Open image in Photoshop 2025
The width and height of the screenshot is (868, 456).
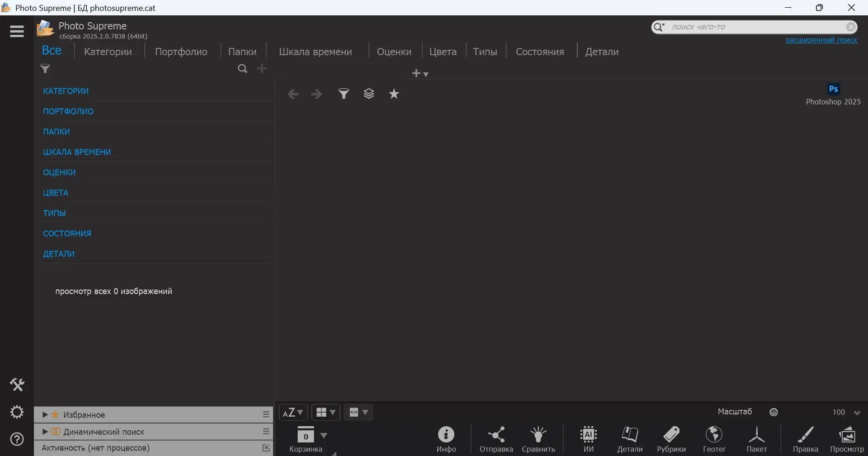point(834,89)
